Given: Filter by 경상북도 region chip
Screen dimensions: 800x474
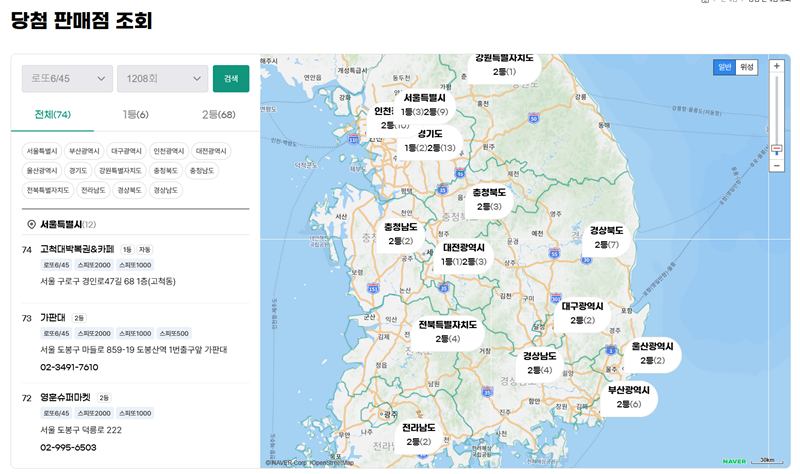Looking at the screenshot, I should pyautogui.click(x=129, y=190).
